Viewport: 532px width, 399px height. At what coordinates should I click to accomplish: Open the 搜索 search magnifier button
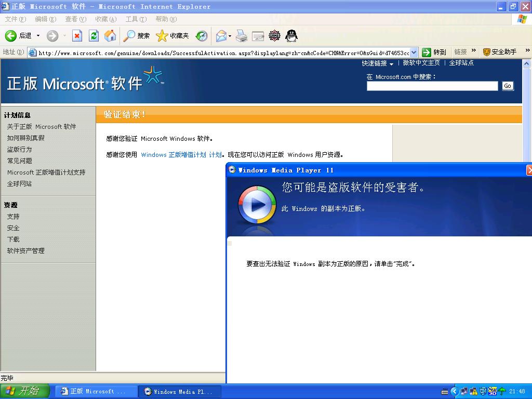[137, 36]
